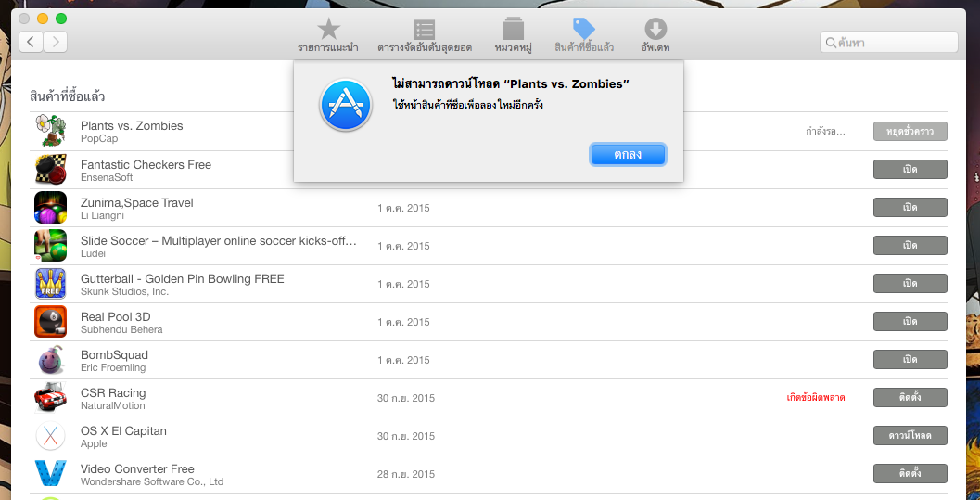
Task: Install Video Converter Free with ติดตั้ง
Action: point(910,474)
